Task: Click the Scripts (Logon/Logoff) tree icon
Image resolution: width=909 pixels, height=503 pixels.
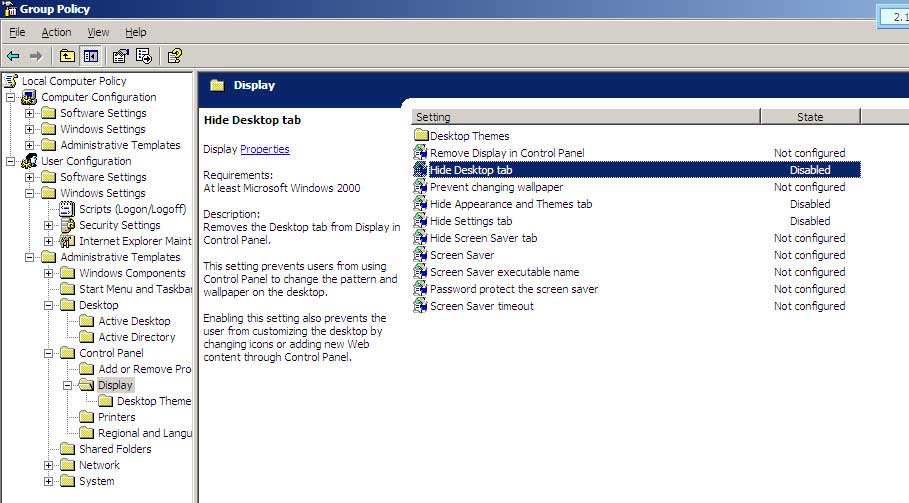Action: (68, 209)
